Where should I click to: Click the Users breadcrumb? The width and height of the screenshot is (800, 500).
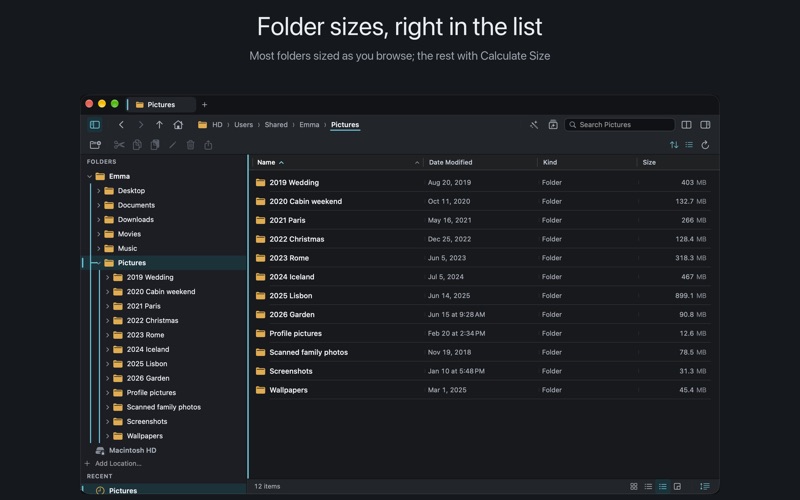[x=243, y=124]
